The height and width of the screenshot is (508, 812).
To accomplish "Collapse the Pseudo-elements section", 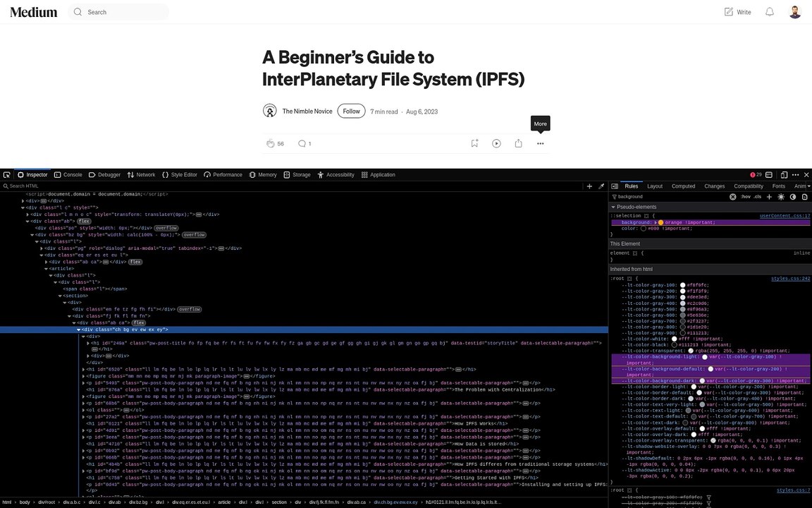I will 614,207.
